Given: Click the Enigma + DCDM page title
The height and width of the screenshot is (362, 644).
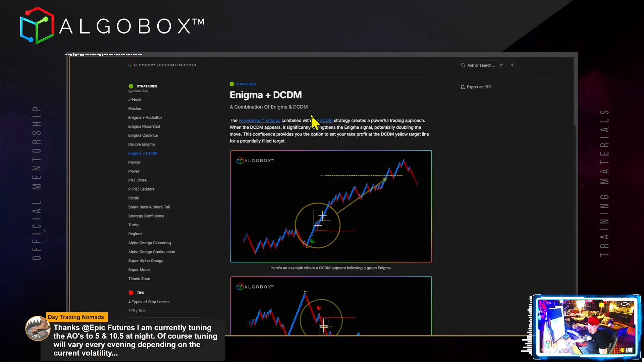Looking at the screenshot, I should coord(266,95).
